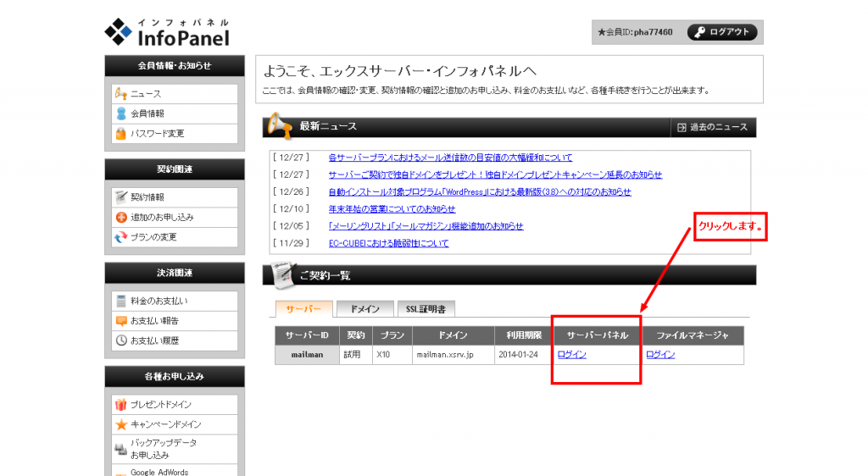
Task: Click the 会員ID:pha77460 text
Action: tap(635, 32)
